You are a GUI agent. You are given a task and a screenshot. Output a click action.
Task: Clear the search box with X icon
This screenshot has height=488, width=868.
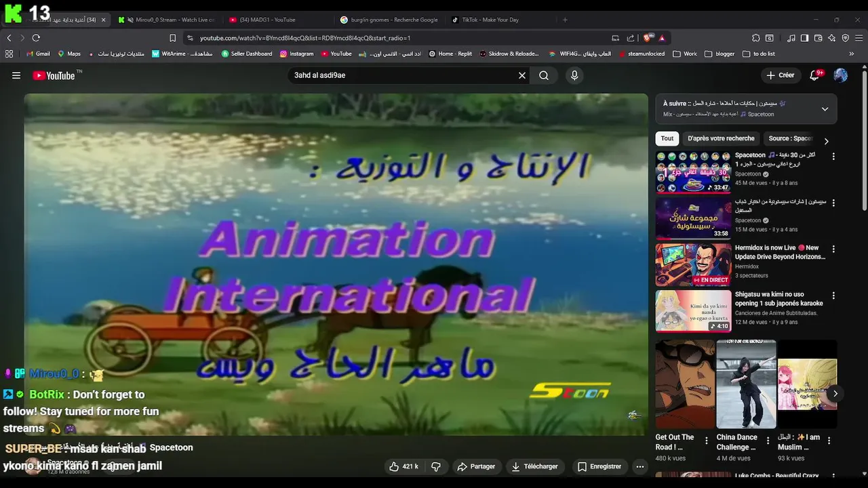click(x=522, y=75)
